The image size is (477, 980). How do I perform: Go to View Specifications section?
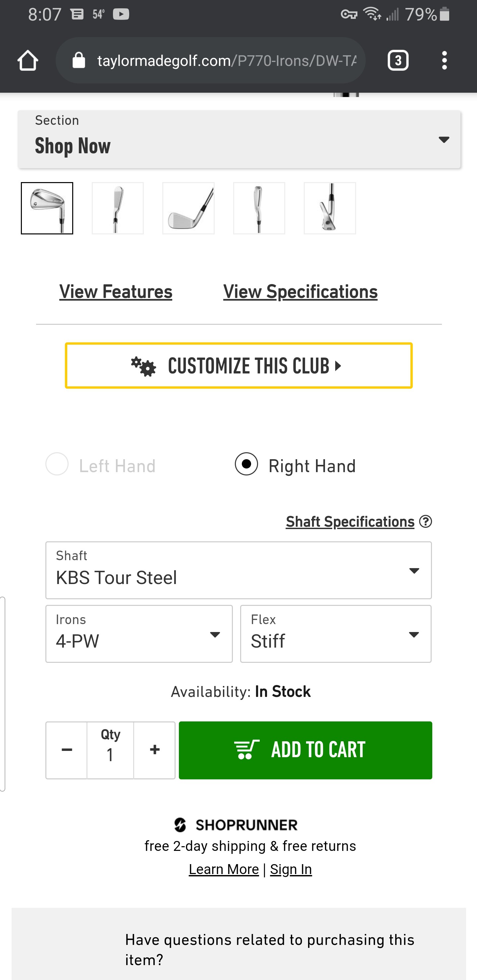click(x=300, y=292)
